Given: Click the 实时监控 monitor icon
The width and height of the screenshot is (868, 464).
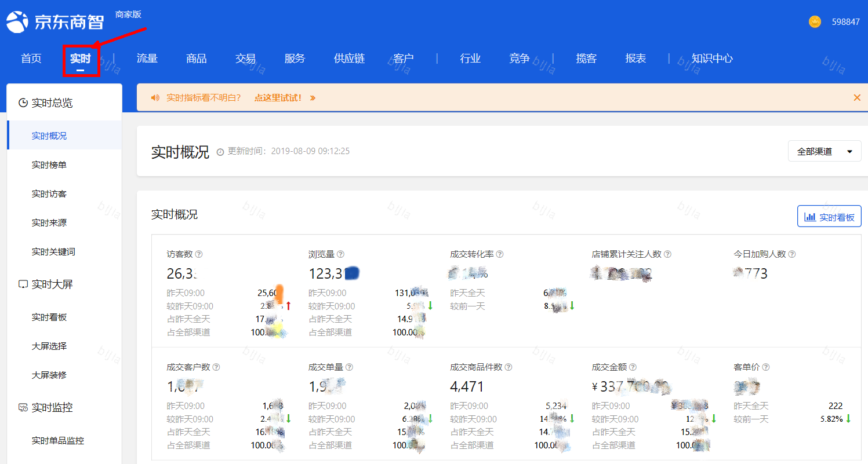Looking at the screenshot, I should click(x=23, y=408).
